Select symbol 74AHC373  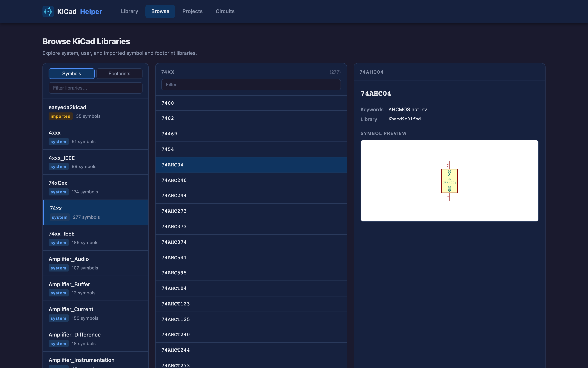251,227
